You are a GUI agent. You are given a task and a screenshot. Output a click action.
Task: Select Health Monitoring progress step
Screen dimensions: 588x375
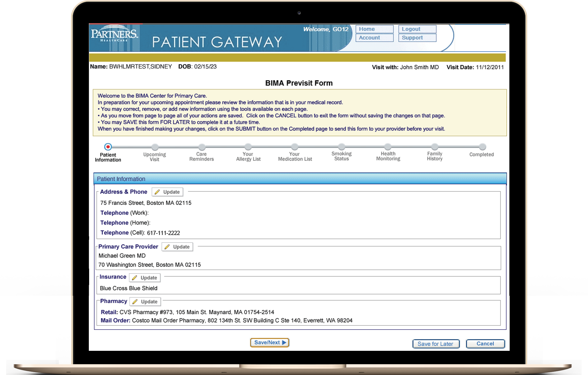pyautogui.click(x=388, y=147)
